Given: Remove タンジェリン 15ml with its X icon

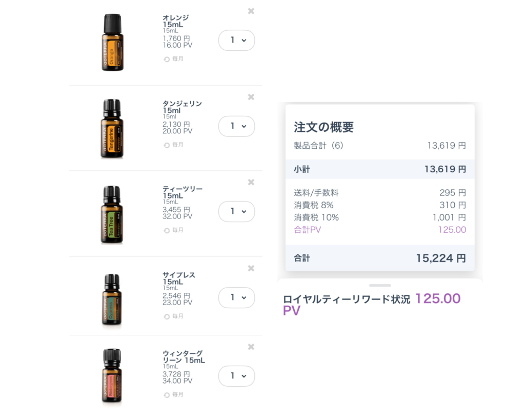Looking at the screenshot, I should (251, 97).
